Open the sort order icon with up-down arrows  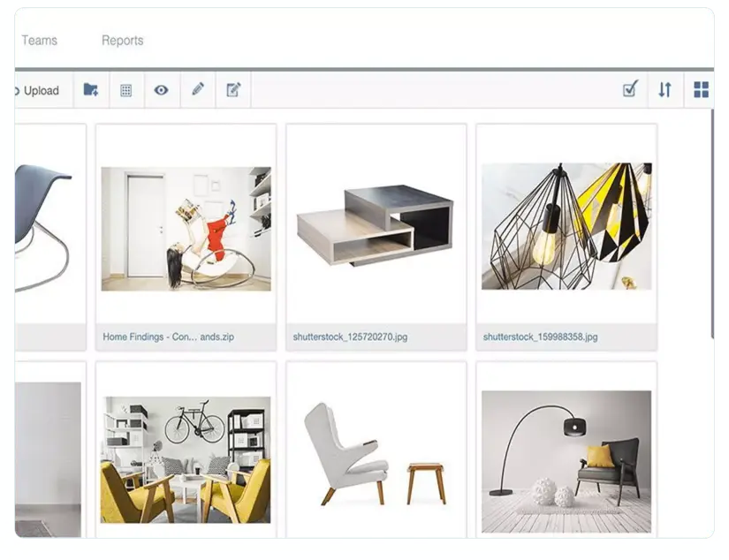[664, 89]
